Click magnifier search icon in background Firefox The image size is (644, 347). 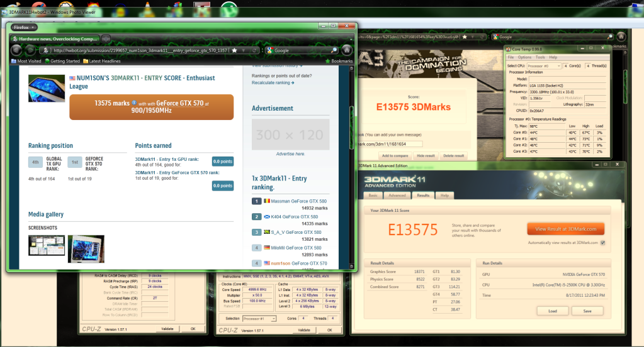610,36
